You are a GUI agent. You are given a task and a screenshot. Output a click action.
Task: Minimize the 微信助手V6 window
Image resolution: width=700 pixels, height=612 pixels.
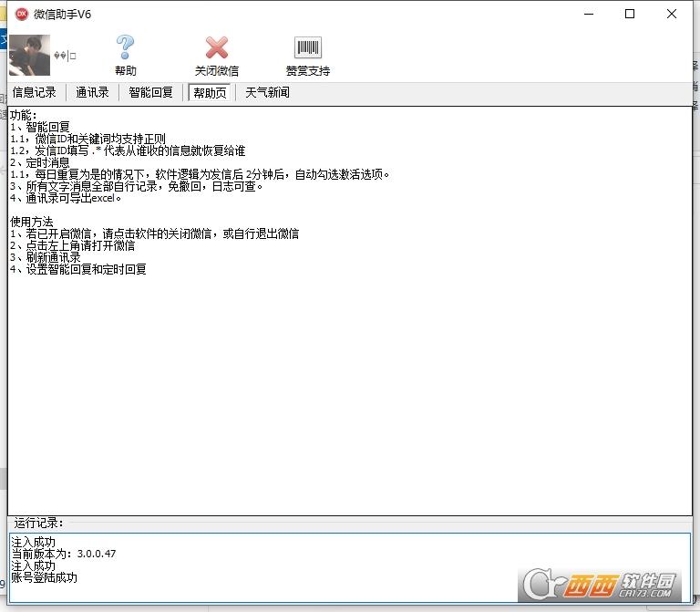point(589,14)
